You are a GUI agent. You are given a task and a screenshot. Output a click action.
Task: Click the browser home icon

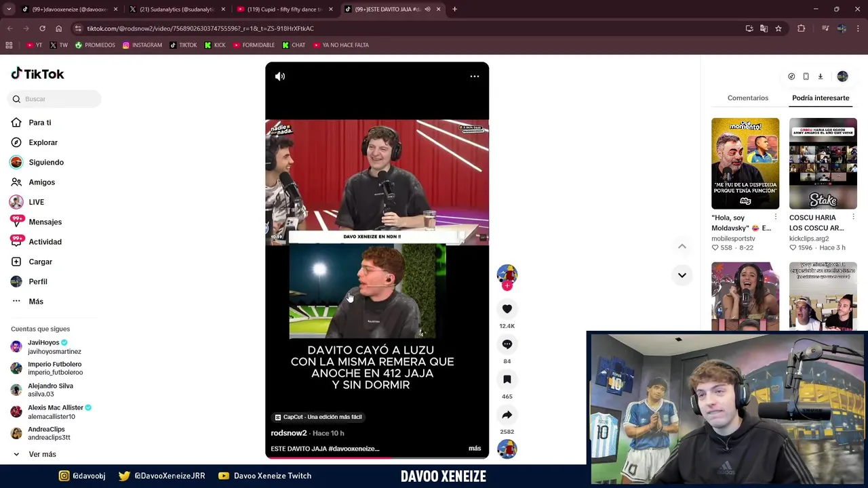coord(58,28)
